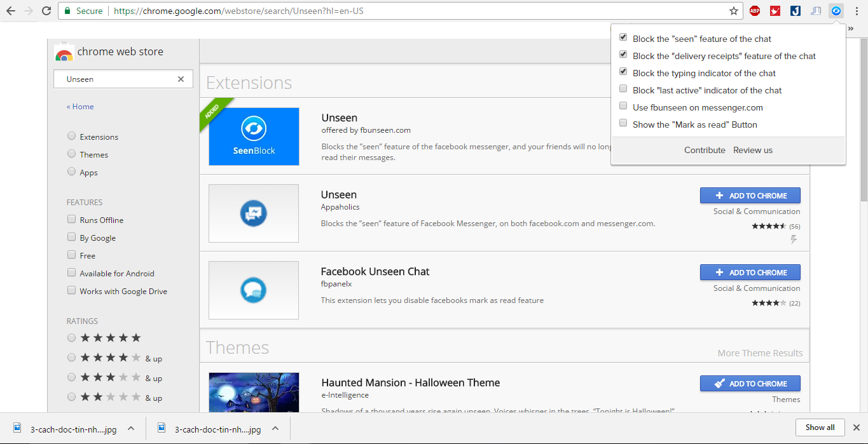868x444 pixels.
Task: Click Contribute in the extension popup
Action: pos(705,151)
